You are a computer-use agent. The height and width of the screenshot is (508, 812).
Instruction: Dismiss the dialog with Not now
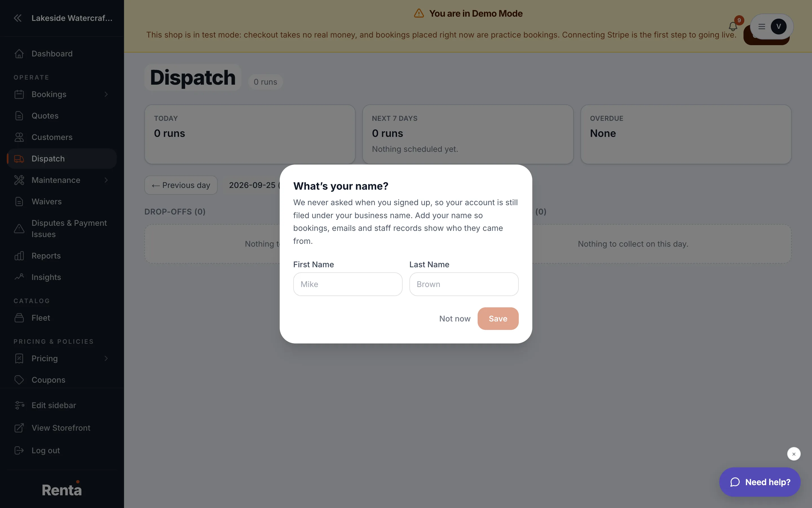click(x=455, y=319)
